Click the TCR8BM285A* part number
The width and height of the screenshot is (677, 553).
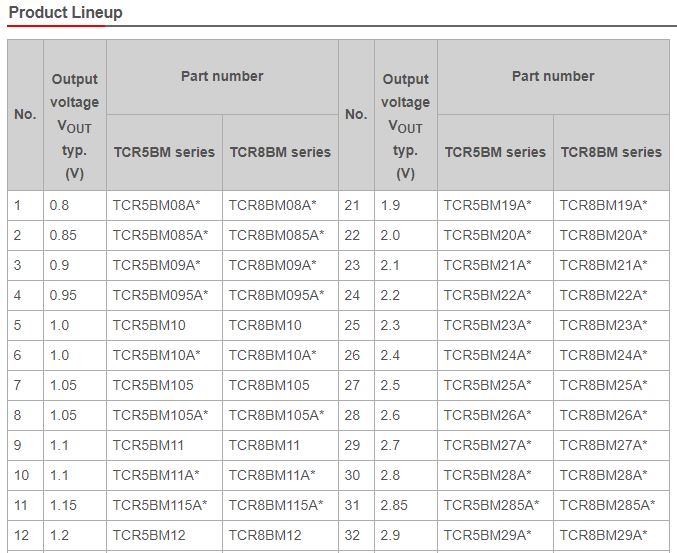(607, 505)
